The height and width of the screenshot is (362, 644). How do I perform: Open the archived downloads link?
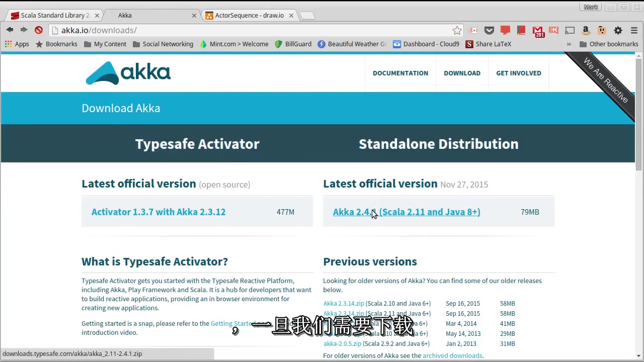452,356
